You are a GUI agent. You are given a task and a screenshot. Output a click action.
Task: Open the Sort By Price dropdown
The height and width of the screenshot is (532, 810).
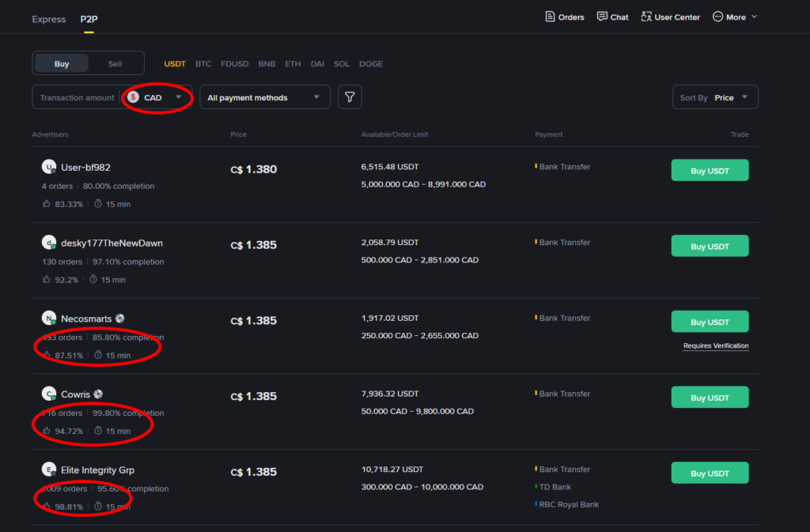click(x=714, y=97)
